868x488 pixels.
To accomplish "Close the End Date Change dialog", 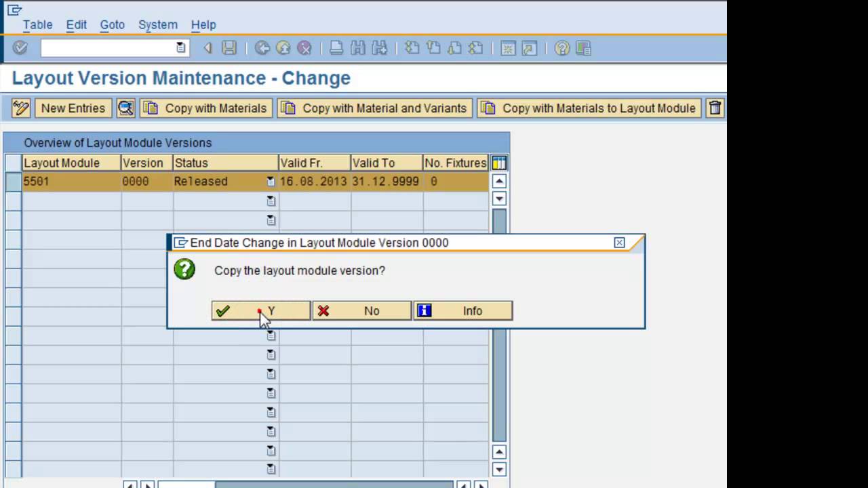I will coord(619,243).
